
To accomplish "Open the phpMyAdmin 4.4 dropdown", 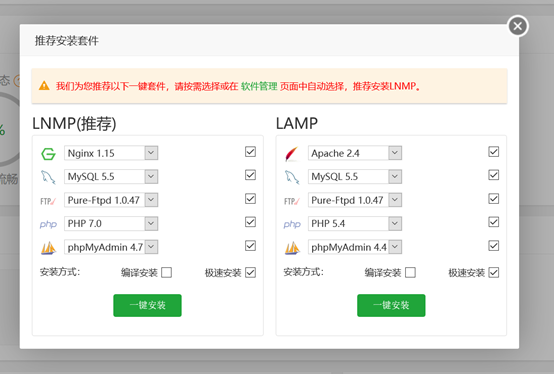I will (x=355, y=247).
